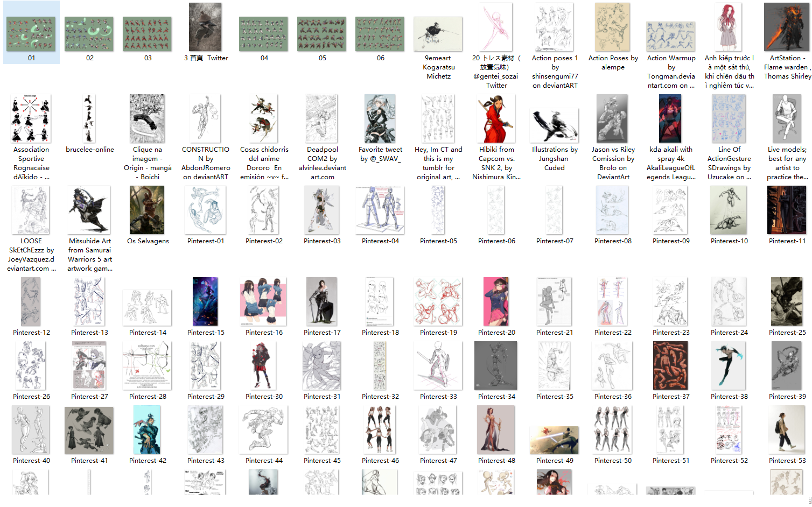Select the pose sheet file 05
This screenshot has height=507, width=812.
coord(322,34)
